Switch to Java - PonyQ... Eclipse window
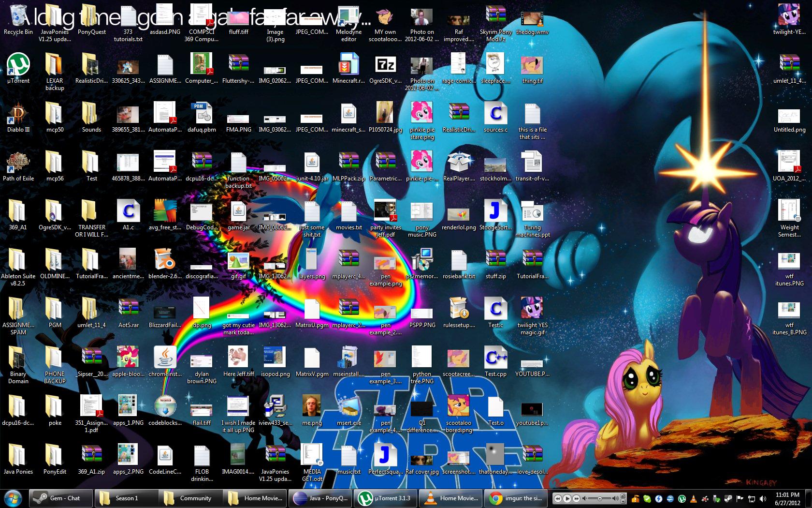 pos(320,498)
